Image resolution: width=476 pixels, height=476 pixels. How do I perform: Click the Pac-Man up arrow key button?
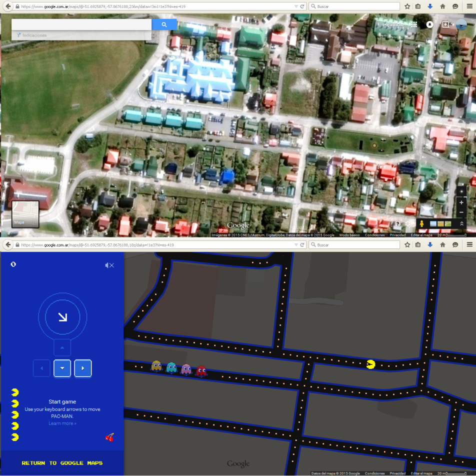[x=62, y=347]
